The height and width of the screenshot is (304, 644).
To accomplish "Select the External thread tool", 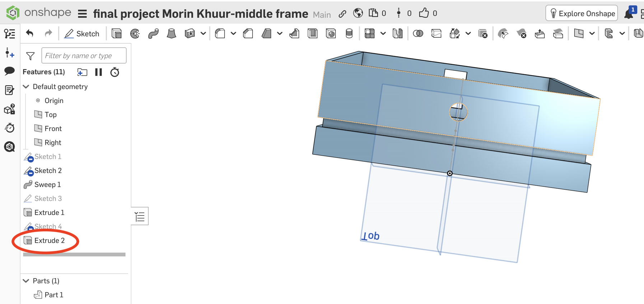I will tap(349, 34).
